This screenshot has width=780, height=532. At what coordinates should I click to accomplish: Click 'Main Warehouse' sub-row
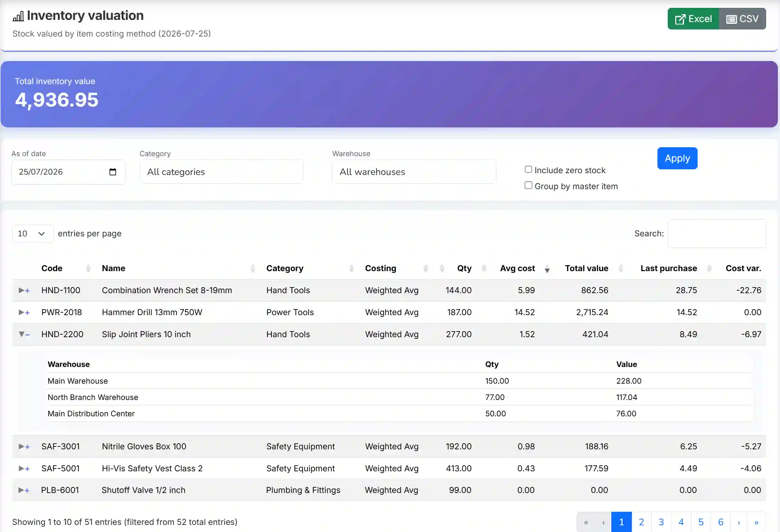point(399,381)
